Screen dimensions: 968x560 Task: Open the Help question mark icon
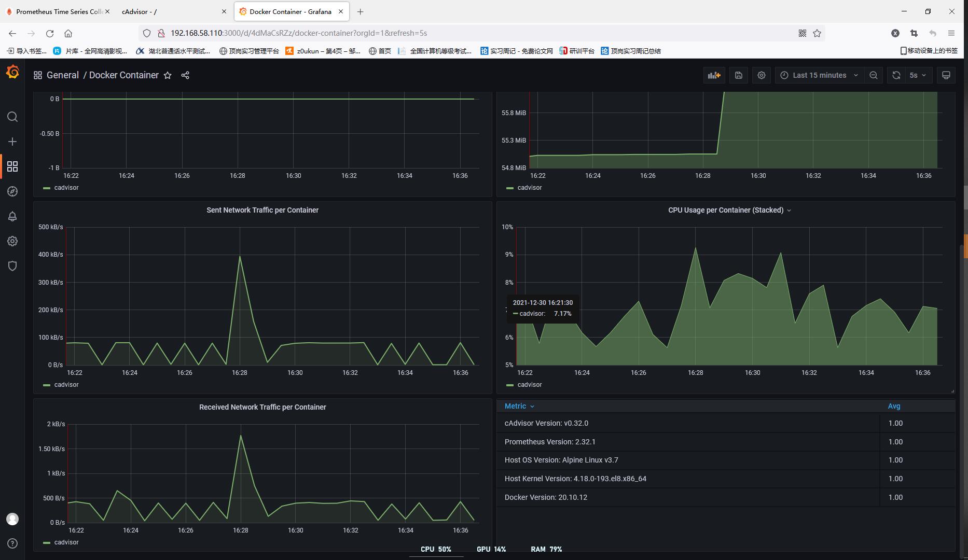coord(12,543)
